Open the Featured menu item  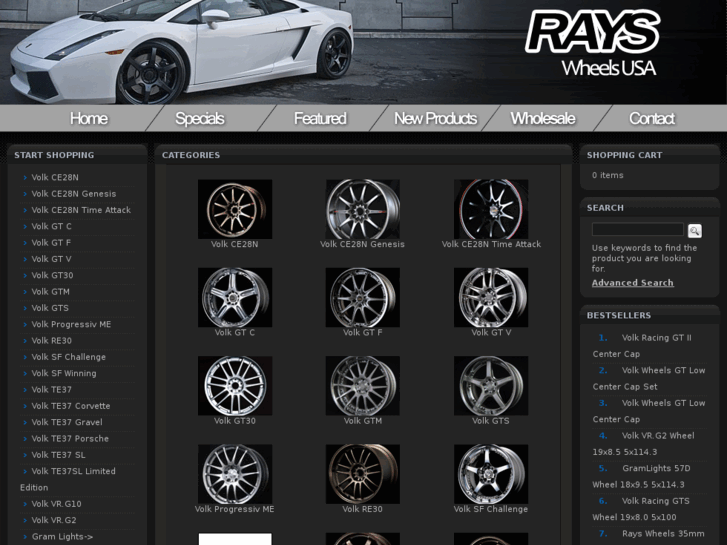(320, 118)
